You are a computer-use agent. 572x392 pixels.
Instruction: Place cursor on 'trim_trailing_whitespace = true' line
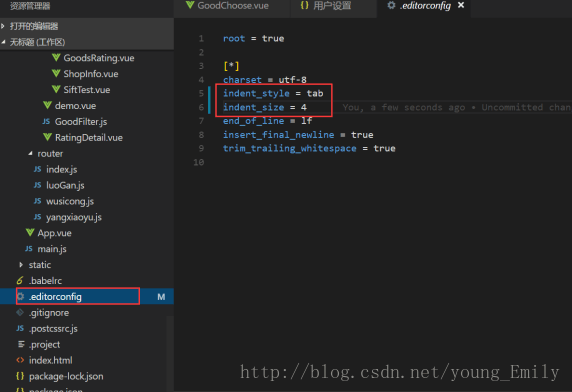point(309,148)
